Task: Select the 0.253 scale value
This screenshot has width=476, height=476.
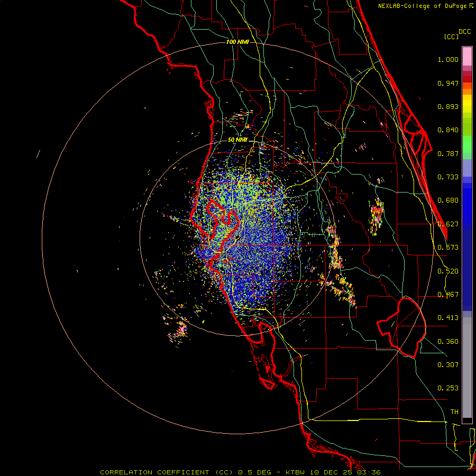Action: point(448,388)
